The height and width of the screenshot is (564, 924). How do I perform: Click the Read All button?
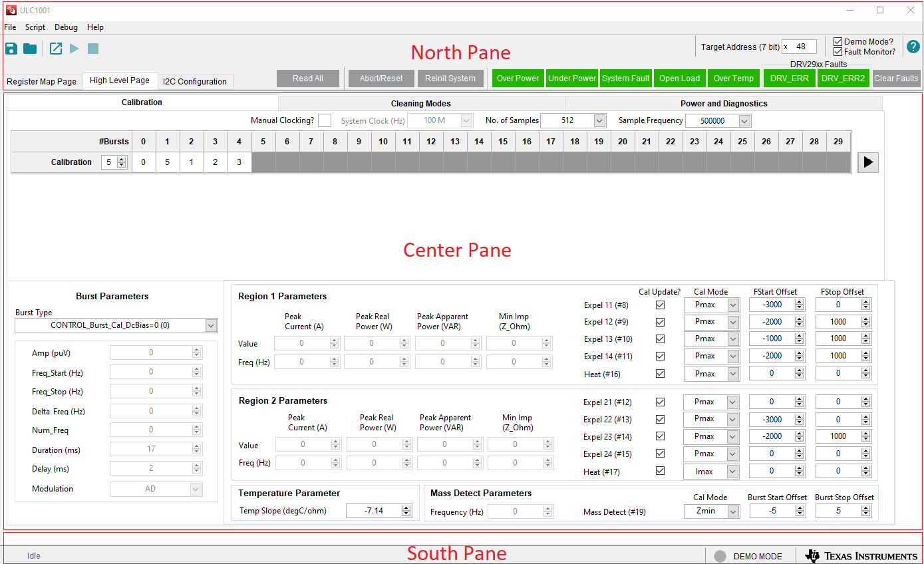(308, 78)
